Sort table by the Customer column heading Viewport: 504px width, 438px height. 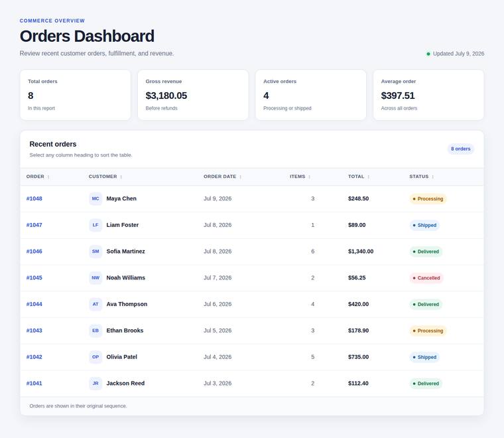tap(105, 177)
